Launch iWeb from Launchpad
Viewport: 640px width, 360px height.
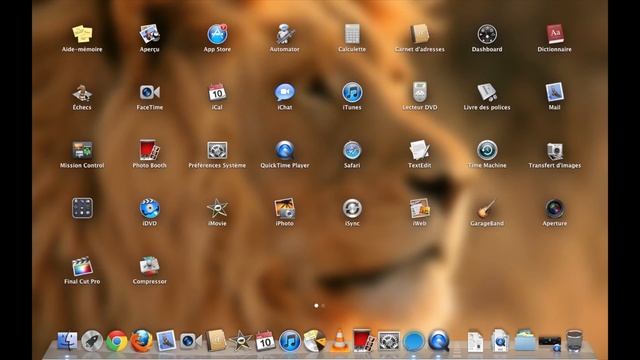click(x=420, y=208)
